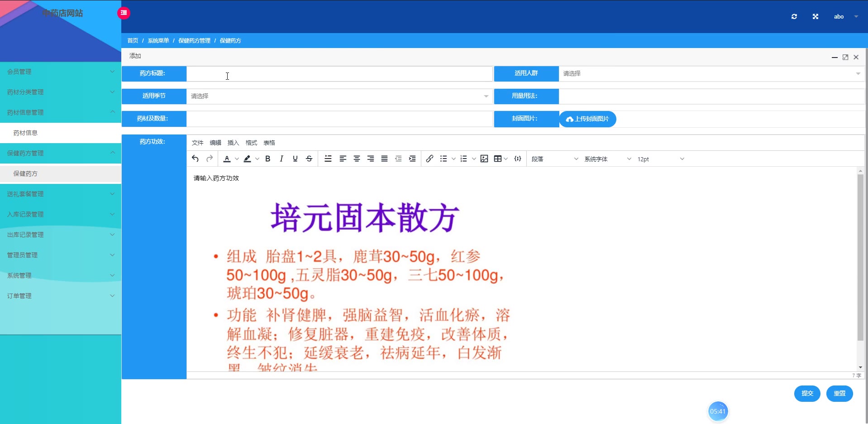
Task: Expand the 送礼套餐管理 sidebar menu
Action: (61, 194)
